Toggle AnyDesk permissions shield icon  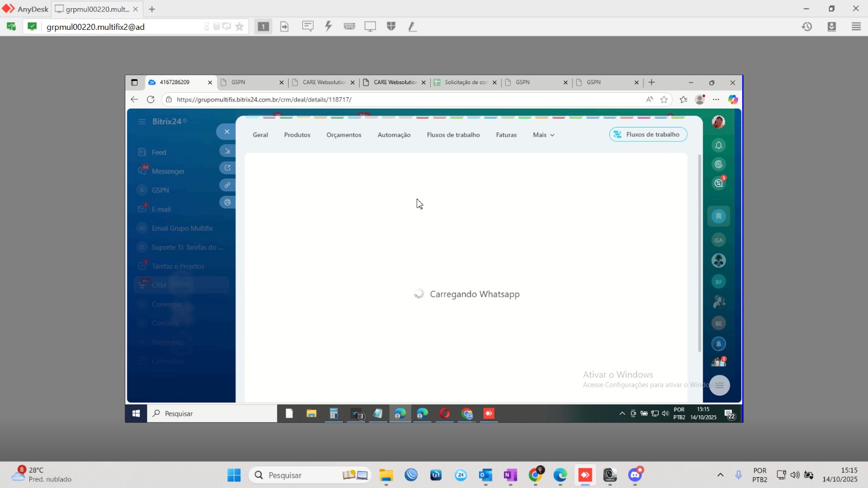tap(391, 26)
